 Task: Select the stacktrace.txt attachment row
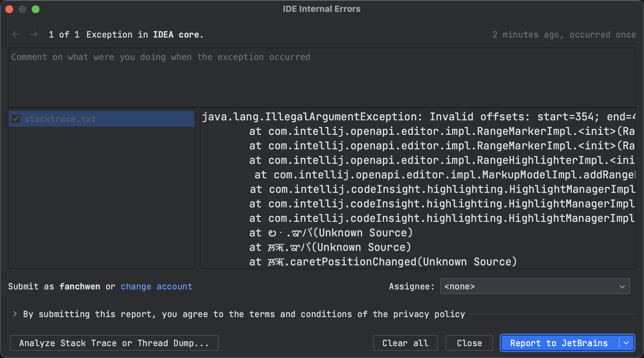click(x=102, y=119)
